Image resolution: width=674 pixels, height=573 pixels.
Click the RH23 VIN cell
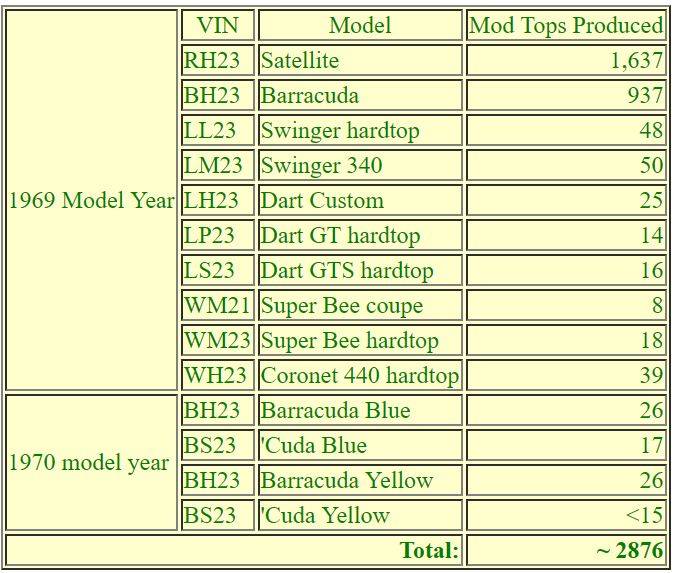(217, 60)
